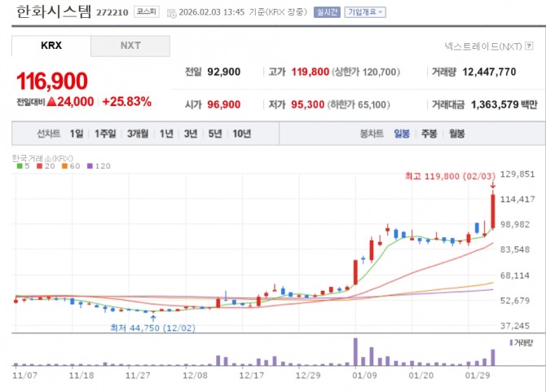Switch to the NXT tab

coord(130,46)
